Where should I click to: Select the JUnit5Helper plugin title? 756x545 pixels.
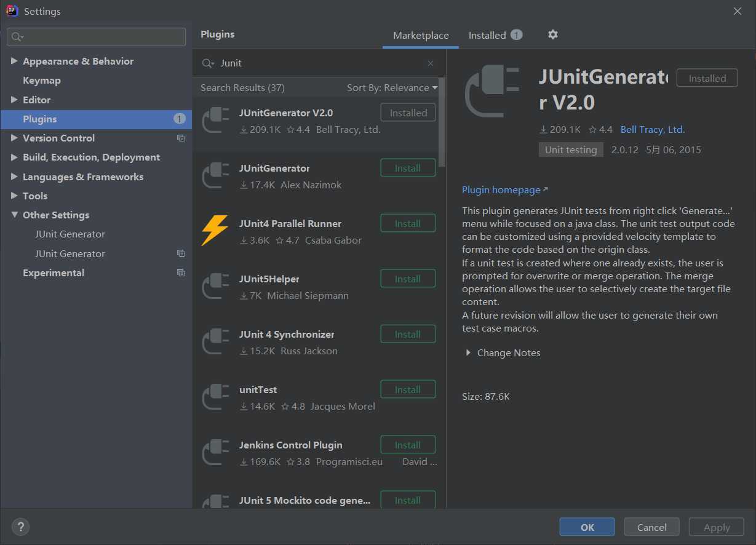pos(269,279)
